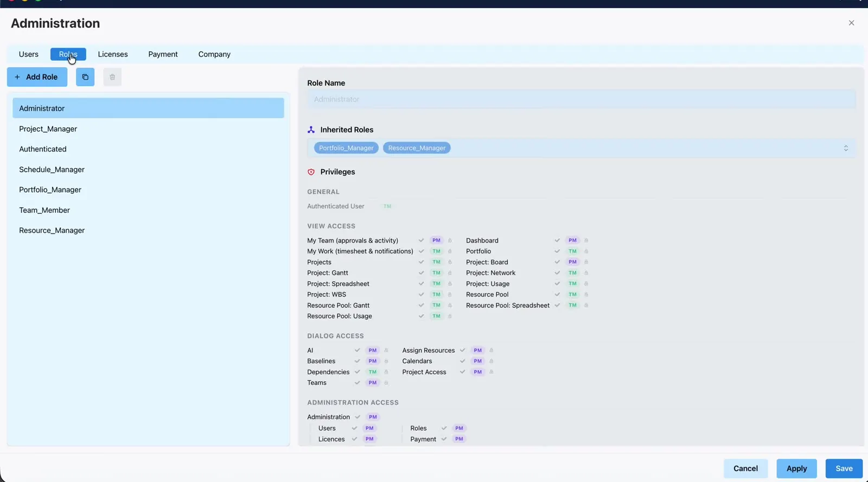Screen dimensions: 868x482
Task: Click the lock icon for Portfolio view
Action: pos(586,251)
